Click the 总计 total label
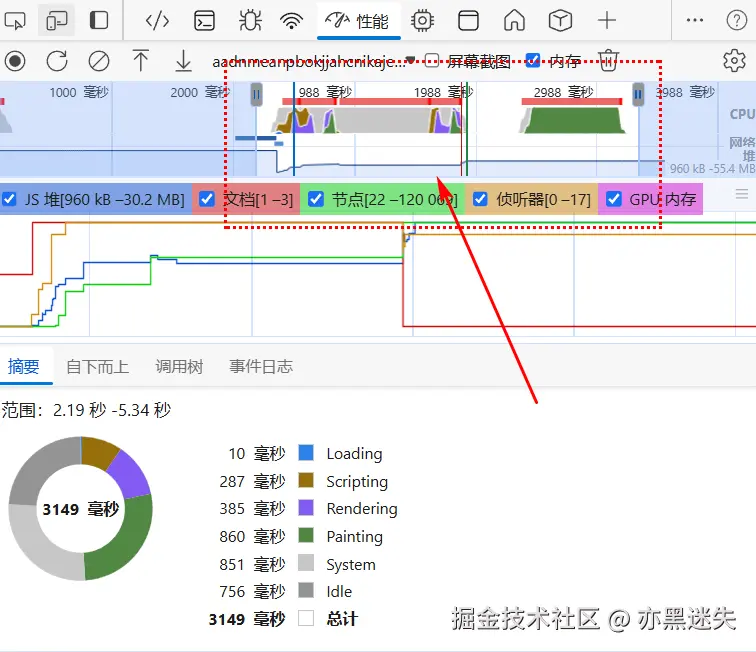The width and height of the screenshot is (756, 652). tap(342, 619)
